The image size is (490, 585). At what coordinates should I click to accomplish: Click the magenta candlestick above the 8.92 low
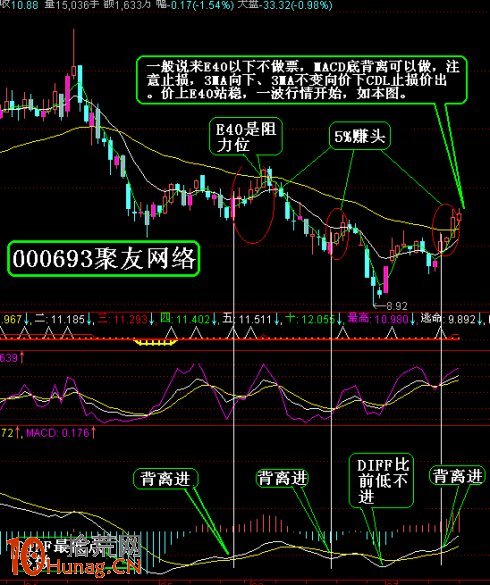(x=385, y=280)
